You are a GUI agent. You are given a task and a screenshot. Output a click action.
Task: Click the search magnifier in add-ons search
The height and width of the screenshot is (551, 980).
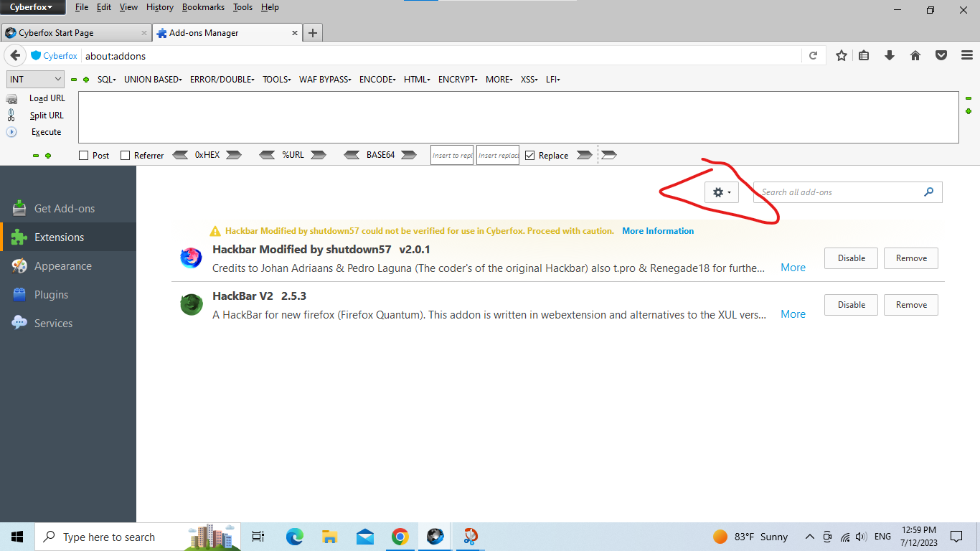929,192
